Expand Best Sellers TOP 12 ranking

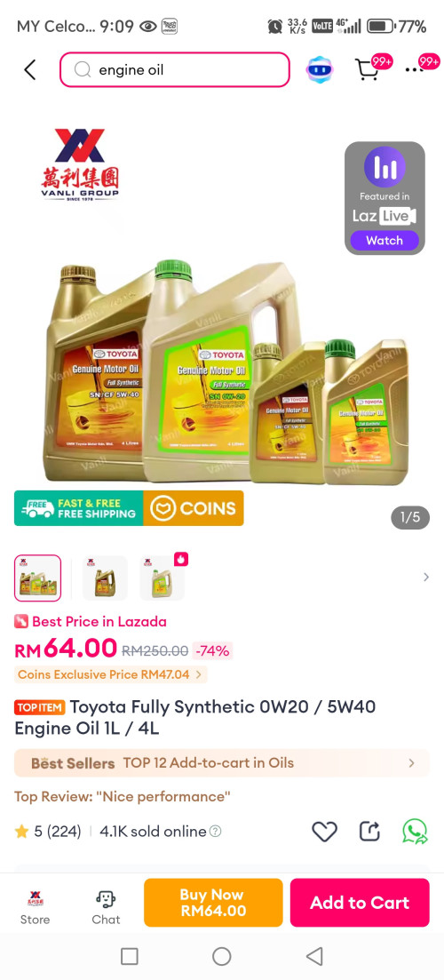tap(222, 763)
